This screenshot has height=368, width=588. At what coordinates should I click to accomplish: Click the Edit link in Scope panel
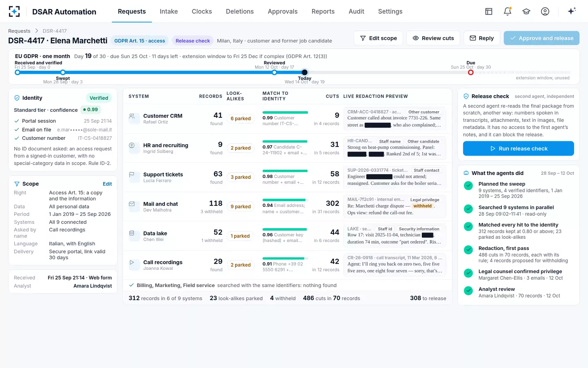pos(107,184)
